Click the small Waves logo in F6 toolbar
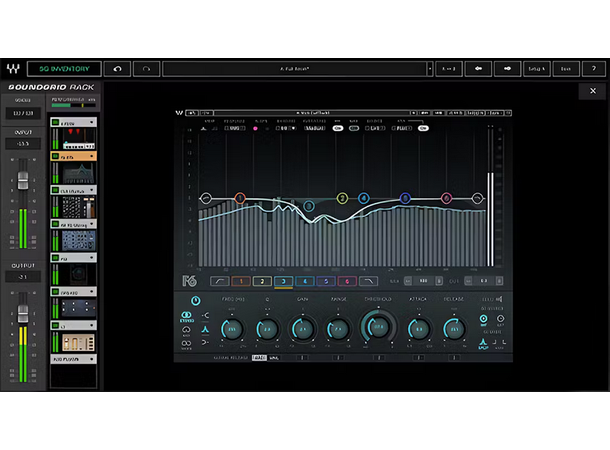The image size is (610, 450). [179, 113]
